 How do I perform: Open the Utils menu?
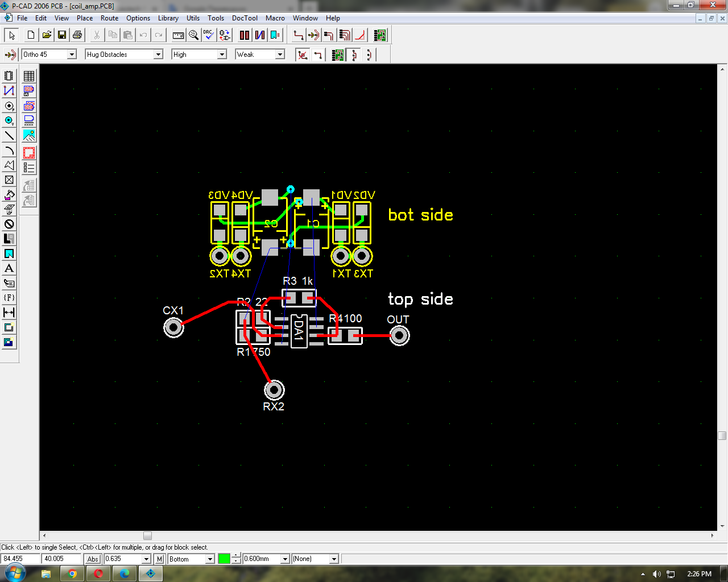[x=193, y=18]
